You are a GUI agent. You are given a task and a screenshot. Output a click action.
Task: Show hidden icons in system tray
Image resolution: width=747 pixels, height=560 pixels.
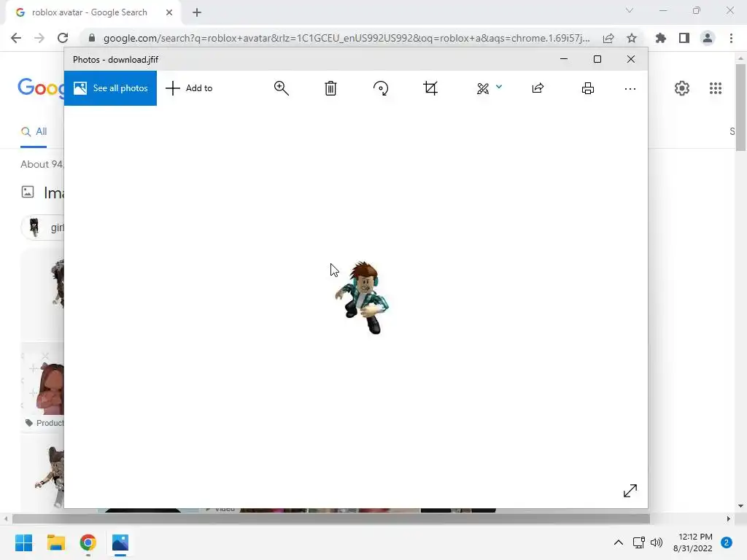(618, 542)
